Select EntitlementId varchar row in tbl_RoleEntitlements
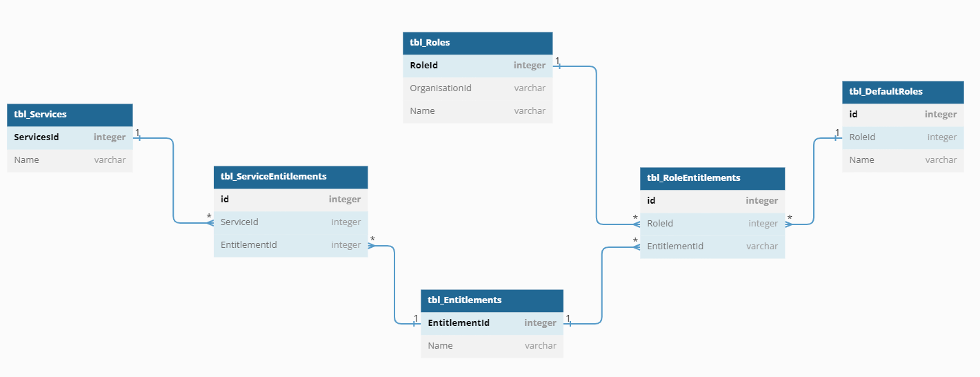Image resolution: width=980 pixels, height=377 pixels. pyautogui.click(x=712, y=246)
